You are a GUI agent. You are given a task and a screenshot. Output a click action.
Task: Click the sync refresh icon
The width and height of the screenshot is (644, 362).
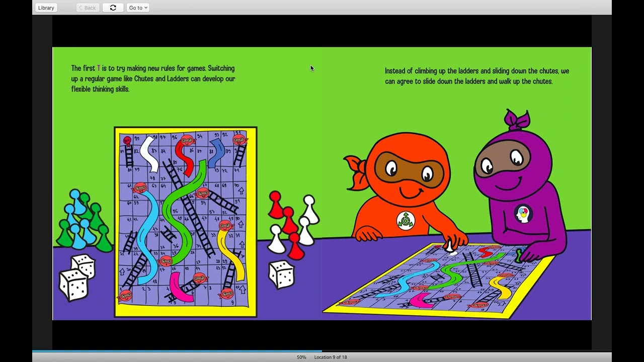tap(113, 8)
